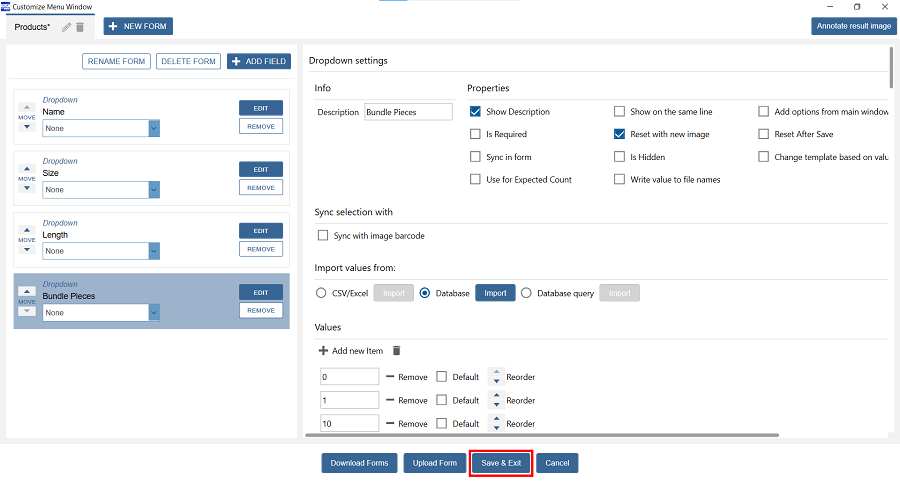
Task: Open the Size dropdown list
Action: pos(154,190)
